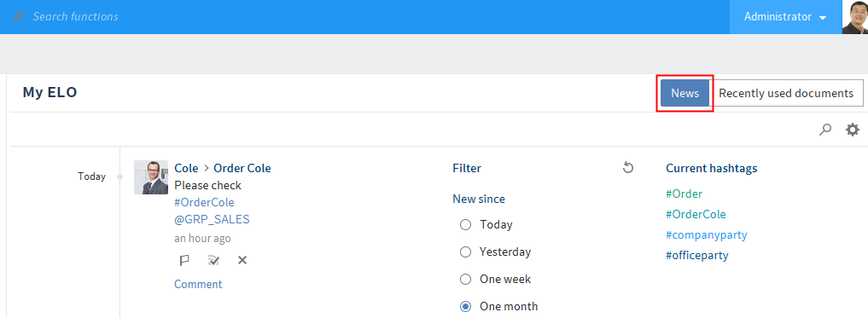Click the #OrderCole hashtag under Current hashtags
The width and height of the screenshot is (868, 318).
696,215
